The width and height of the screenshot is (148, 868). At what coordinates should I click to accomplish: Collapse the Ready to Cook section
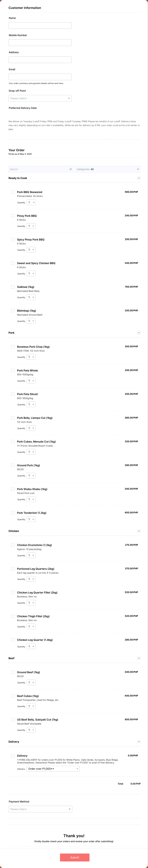pyautogui.click(x=139, y=178)
